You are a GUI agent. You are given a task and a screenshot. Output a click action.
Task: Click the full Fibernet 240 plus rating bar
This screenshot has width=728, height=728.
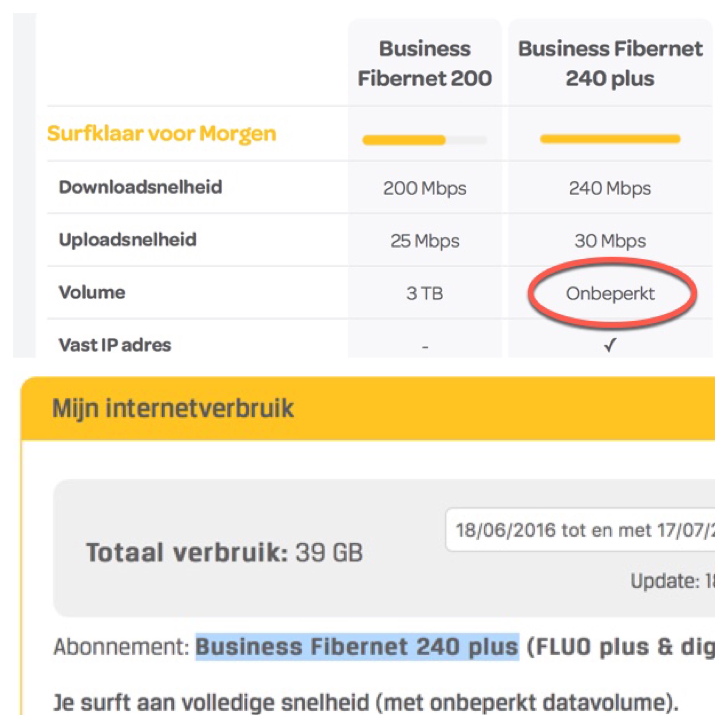[x=610, y=139]
